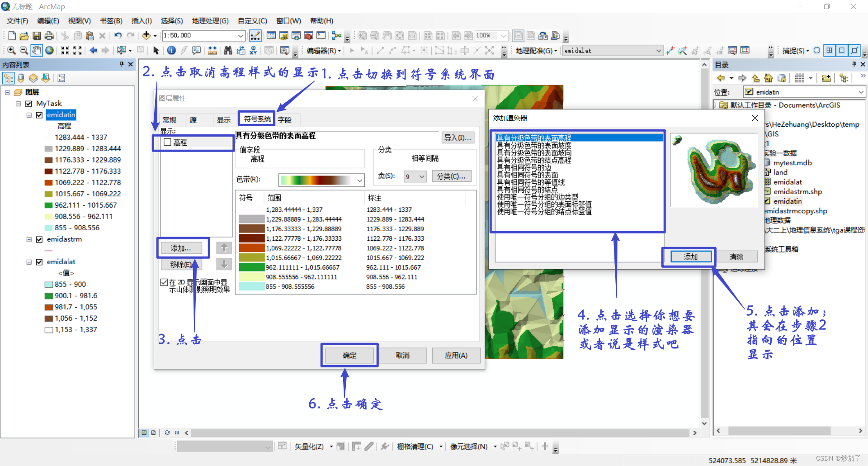Open the Find binoculars tool
The height and width of the screenshot is (466, 868).
coord(228,50)
